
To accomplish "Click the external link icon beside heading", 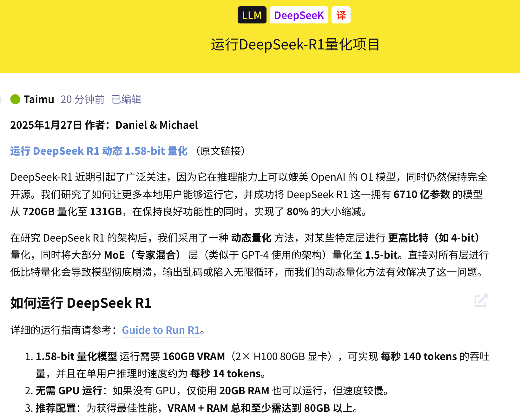I will click(x=481, y=300).
